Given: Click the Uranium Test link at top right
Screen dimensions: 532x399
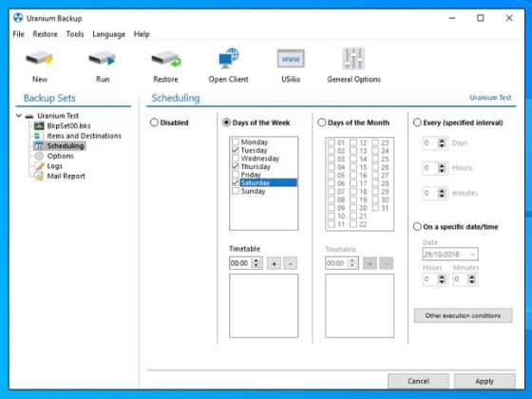Looking at the screenshot, I should tap(490, 98).
